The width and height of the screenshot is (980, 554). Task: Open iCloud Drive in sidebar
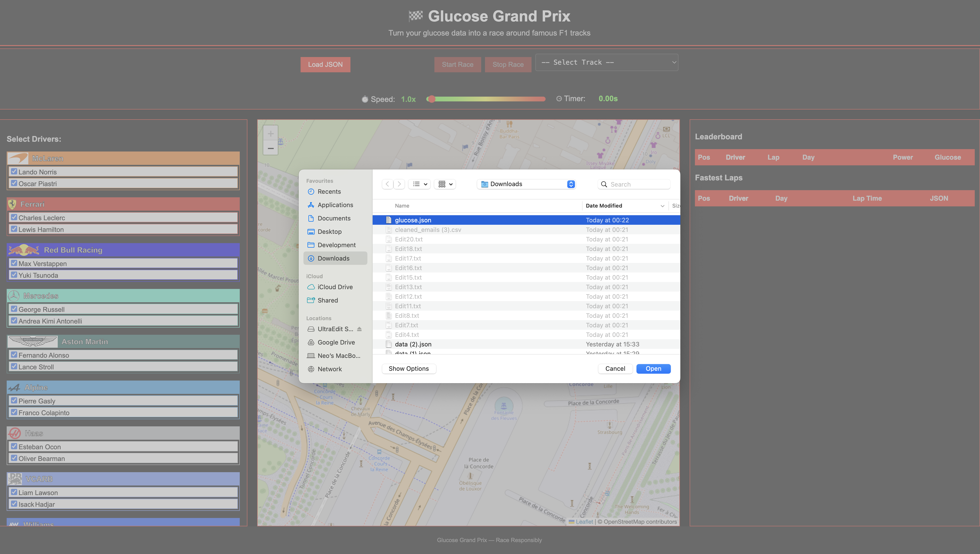pyautogui.click(x=335, y=287)
